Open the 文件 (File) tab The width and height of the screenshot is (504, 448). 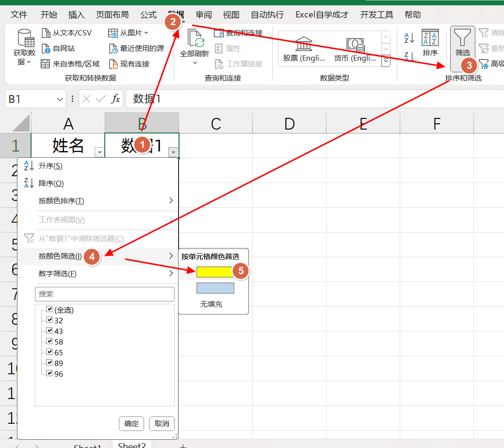18,15
